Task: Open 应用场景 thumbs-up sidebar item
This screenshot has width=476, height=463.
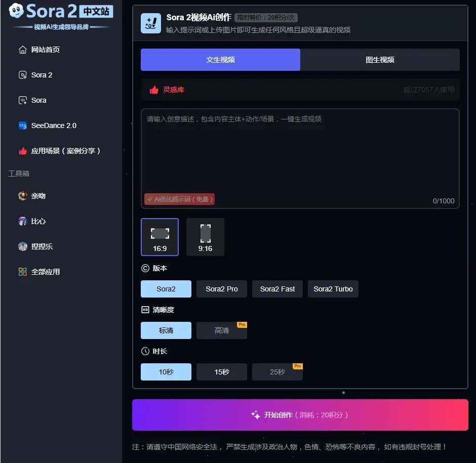Action: (x=23, y=151)
